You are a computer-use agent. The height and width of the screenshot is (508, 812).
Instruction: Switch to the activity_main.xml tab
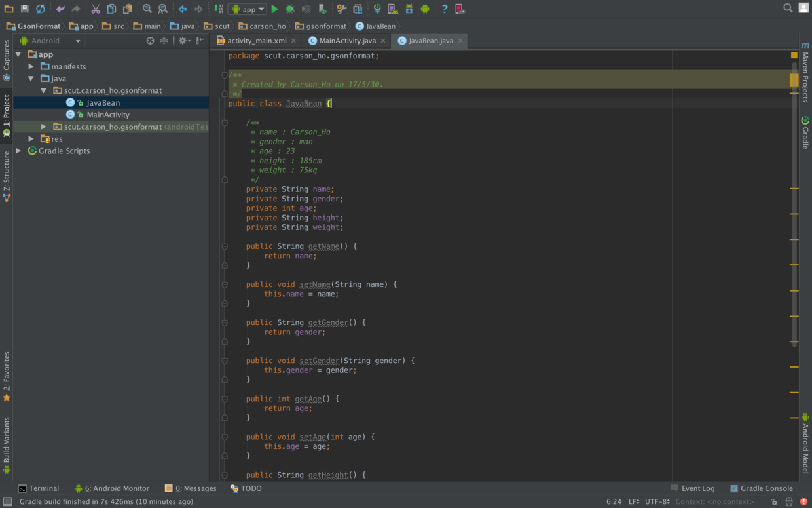coord(257,41)
